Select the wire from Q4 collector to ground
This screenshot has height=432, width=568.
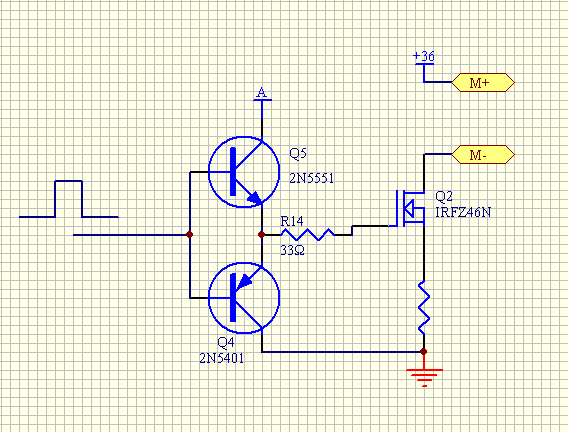tap(342, 352)
